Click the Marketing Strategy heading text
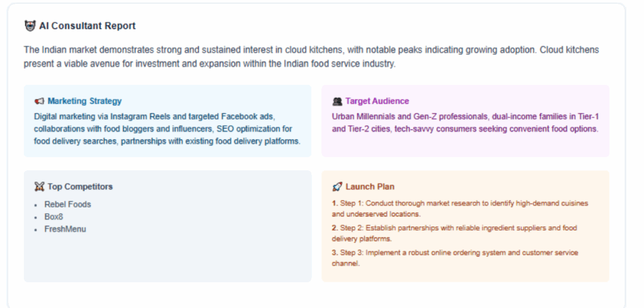This screenshot has height=308, width=644. coord(84,101)
